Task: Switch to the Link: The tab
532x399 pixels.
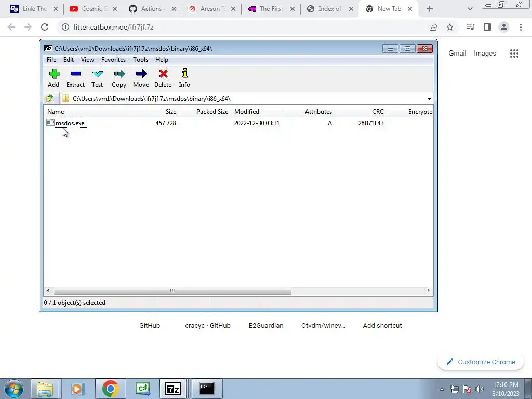Action: [x=34, y=9]
